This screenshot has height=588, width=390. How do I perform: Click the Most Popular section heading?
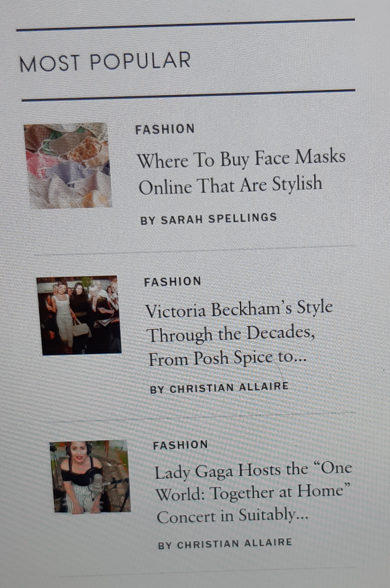point(105,62)
